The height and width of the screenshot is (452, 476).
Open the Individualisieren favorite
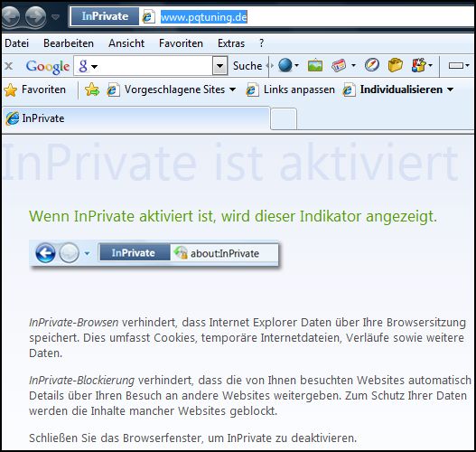(393, 89)
